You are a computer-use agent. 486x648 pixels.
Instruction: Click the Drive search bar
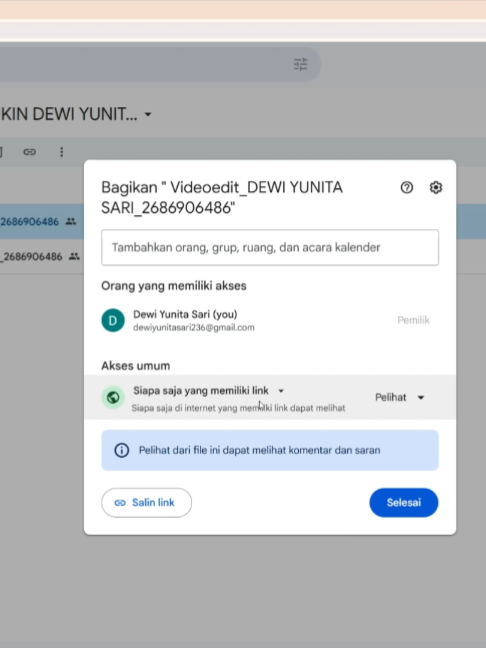160,64
